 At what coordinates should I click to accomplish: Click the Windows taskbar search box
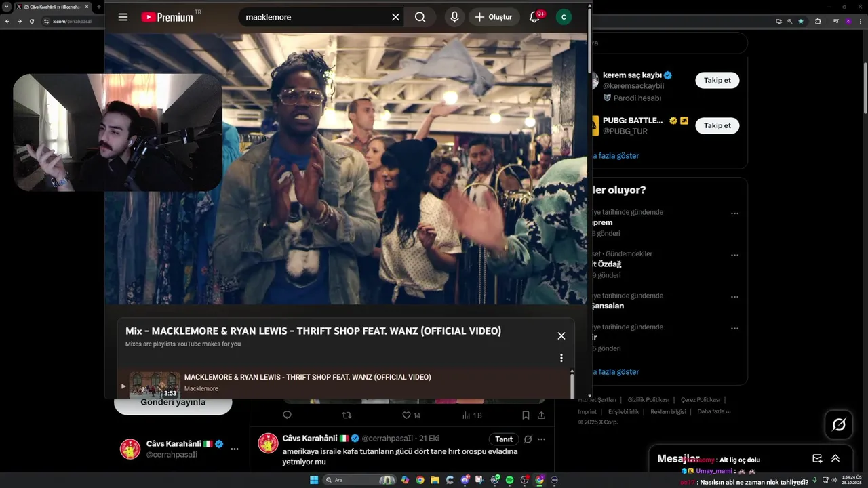click(359, 480)
